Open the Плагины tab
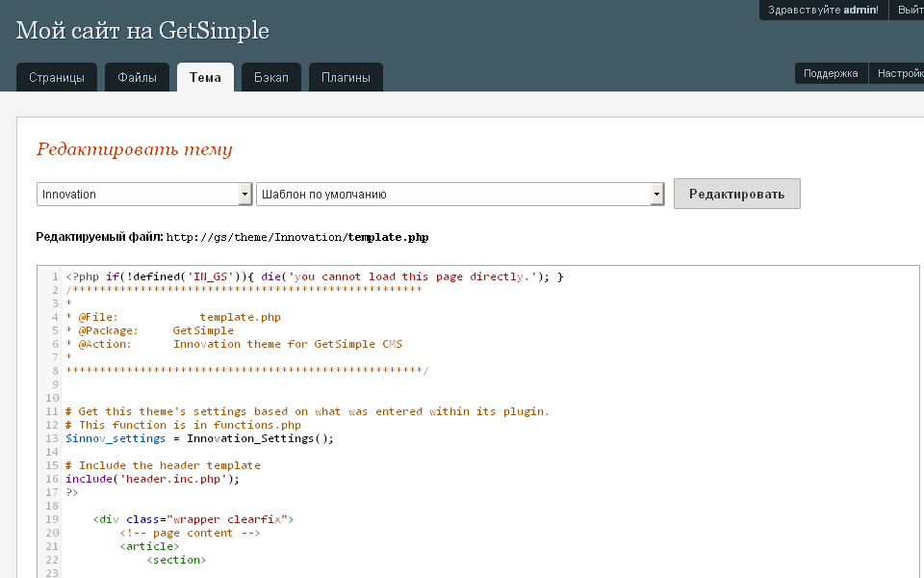This screenshot has height=578, width=924. 346,78
